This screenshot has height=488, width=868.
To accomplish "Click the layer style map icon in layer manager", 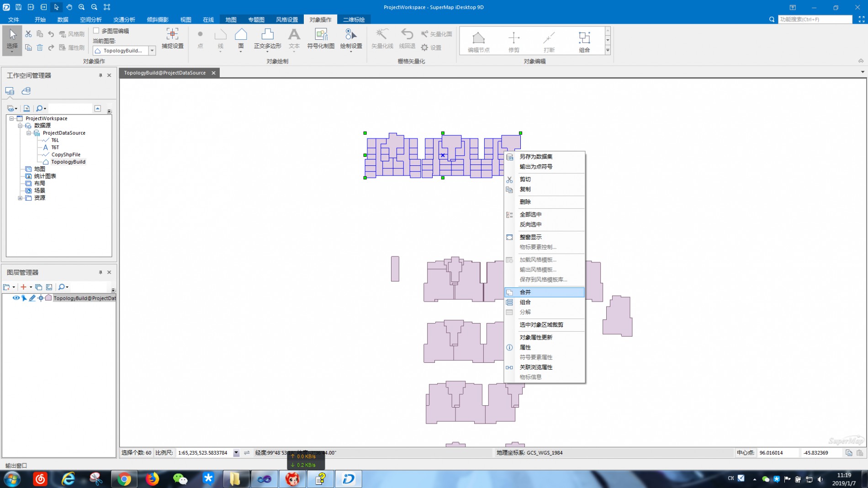I will pyautogui.click(x=49, y=287).
